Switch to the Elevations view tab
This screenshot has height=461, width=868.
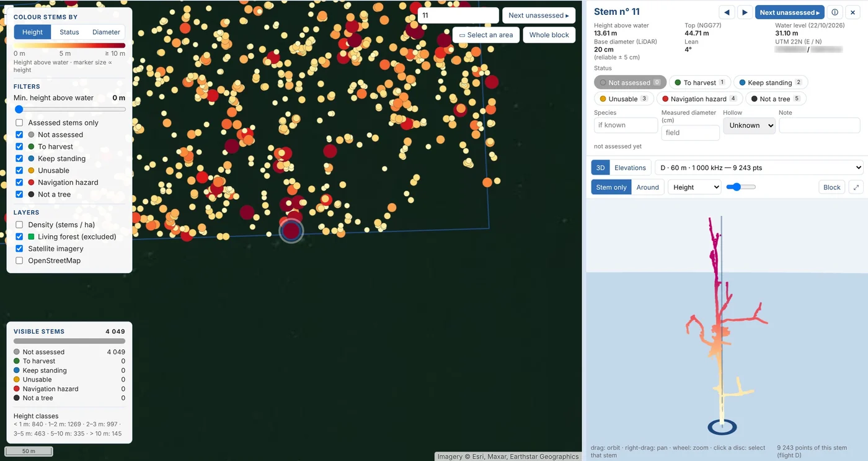(x=631, y=168)
